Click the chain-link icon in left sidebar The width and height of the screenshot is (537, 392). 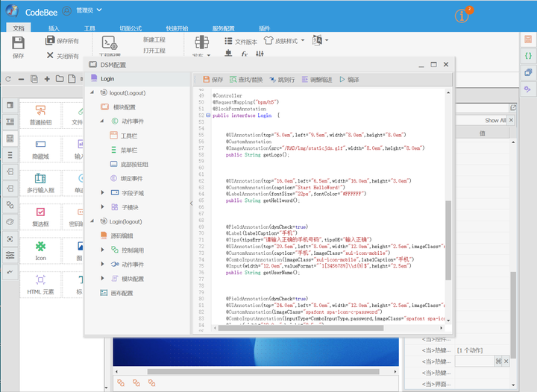click(10, 205)
